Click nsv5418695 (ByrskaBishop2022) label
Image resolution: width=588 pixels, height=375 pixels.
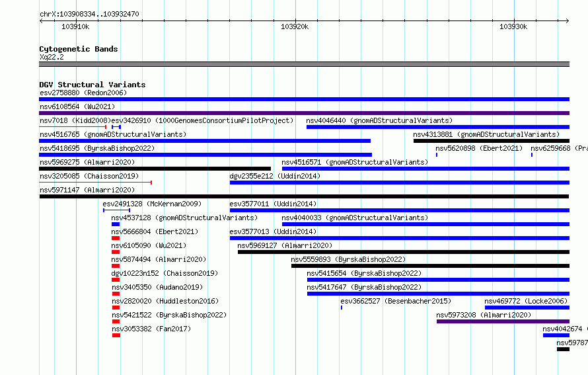click(97, 148)
